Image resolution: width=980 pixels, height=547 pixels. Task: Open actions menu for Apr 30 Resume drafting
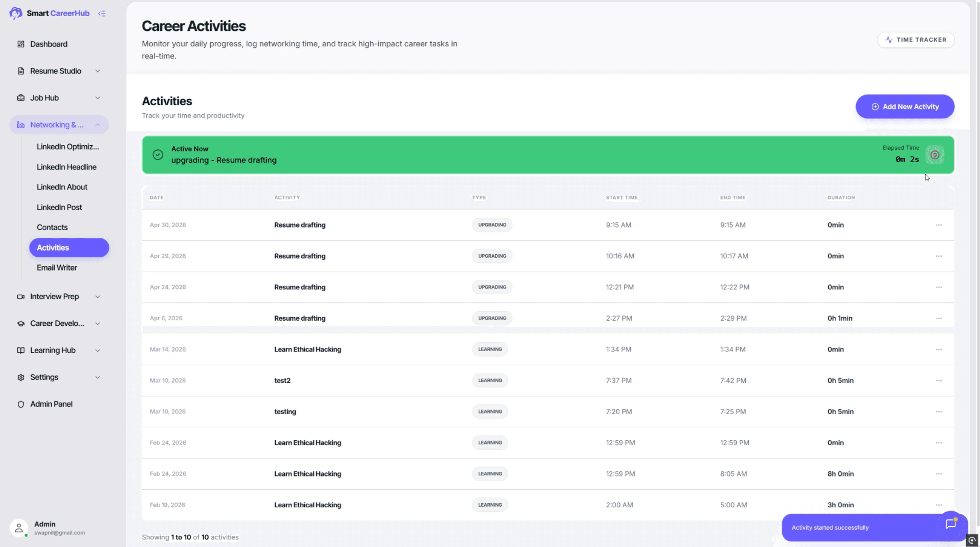click(x=939, y=225)
